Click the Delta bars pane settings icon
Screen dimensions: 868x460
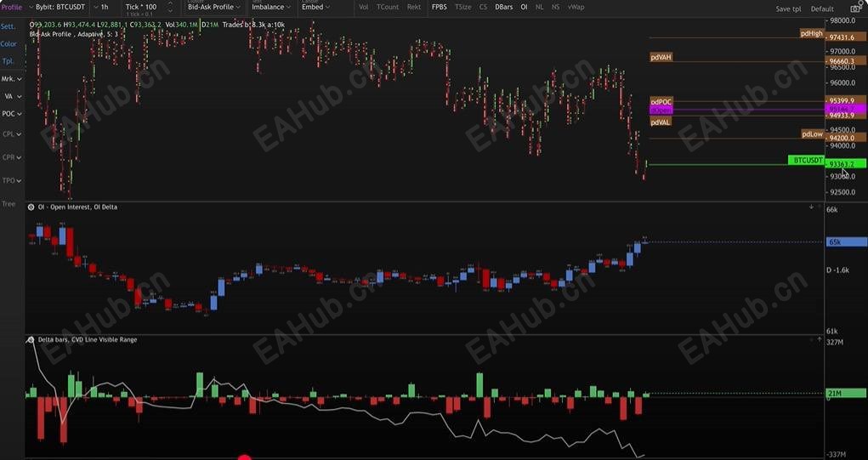[31, 339]
